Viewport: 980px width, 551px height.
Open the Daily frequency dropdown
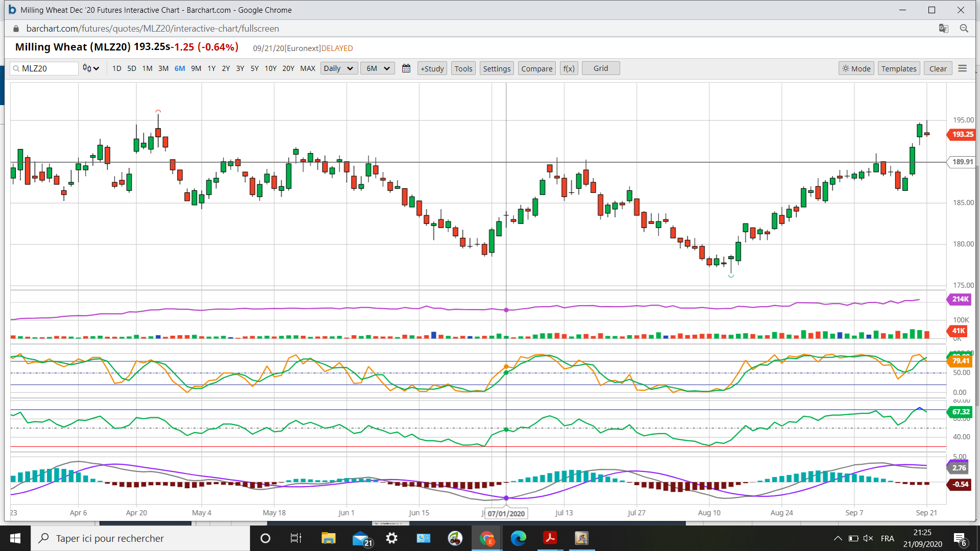coord(339,68)
